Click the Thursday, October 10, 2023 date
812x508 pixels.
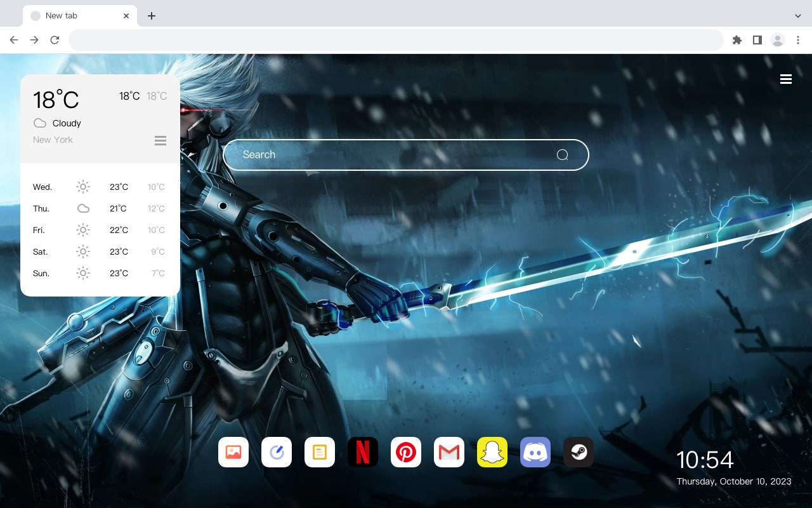click(x=734, y=481)
